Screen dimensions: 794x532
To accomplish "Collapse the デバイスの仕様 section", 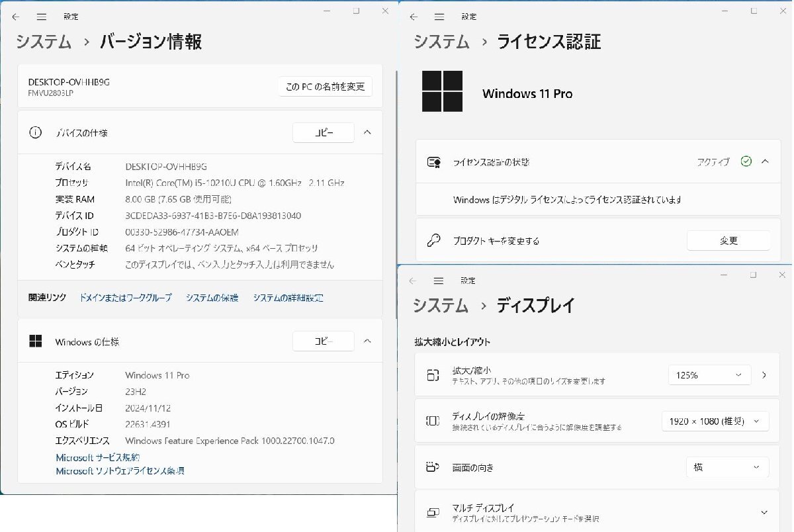I will click(x=368, y=132).
